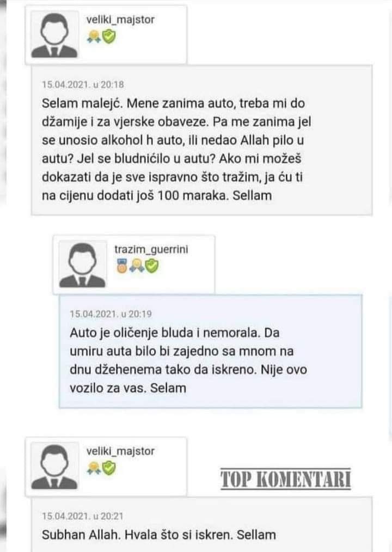Click trazim_guerrini's profile avatar
392x552 pixels.
coord(82,265)
